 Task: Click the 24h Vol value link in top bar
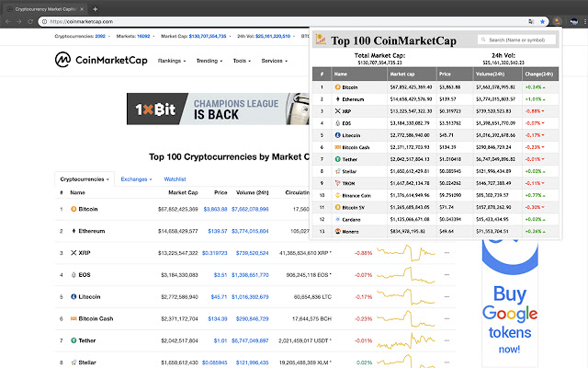pos(273,37)
